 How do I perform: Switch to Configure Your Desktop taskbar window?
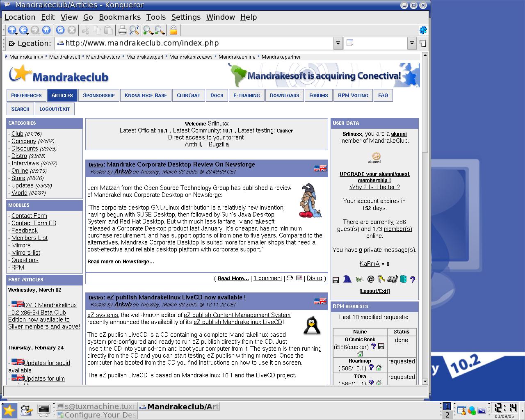coord(96,415)
